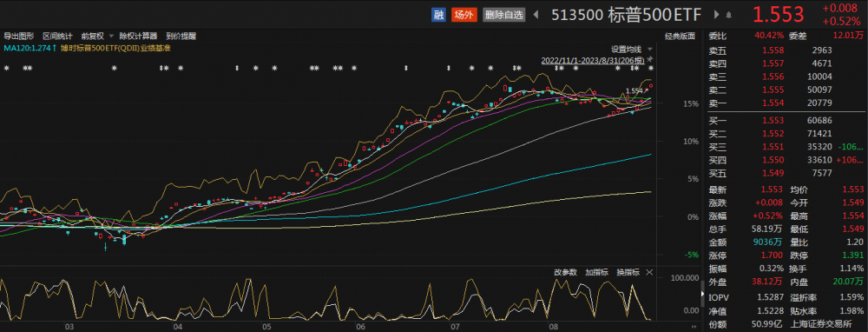Click 改参数 to change indicator parameters
The height and width of the screenshot is (332, 868).
click(x=565, y=272)
